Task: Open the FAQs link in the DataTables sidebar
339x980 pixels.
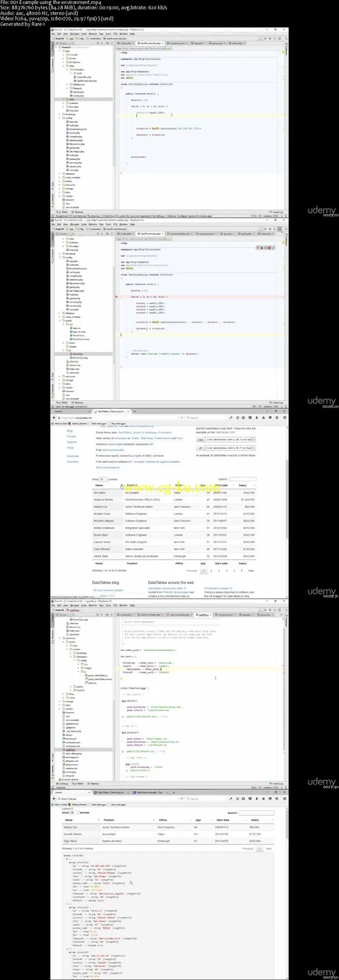Action: point(70,448)
